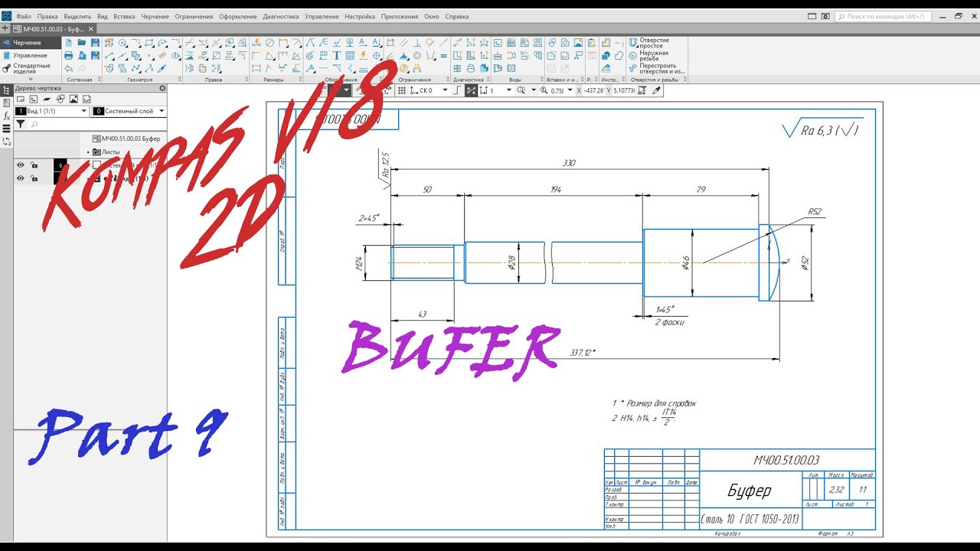Click the Отверстие простое hole tool

tap(649, 43)
